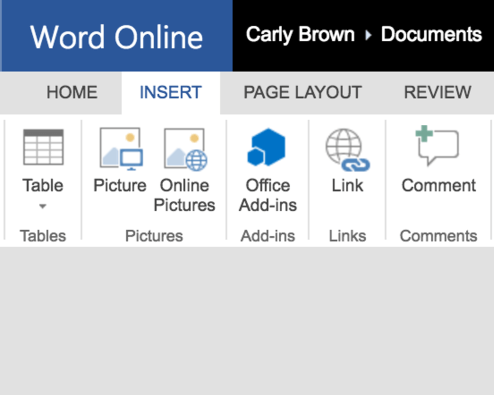Click the Pictures group label
The height and width of the screenshot is (395, 494).
click(154, 236)
